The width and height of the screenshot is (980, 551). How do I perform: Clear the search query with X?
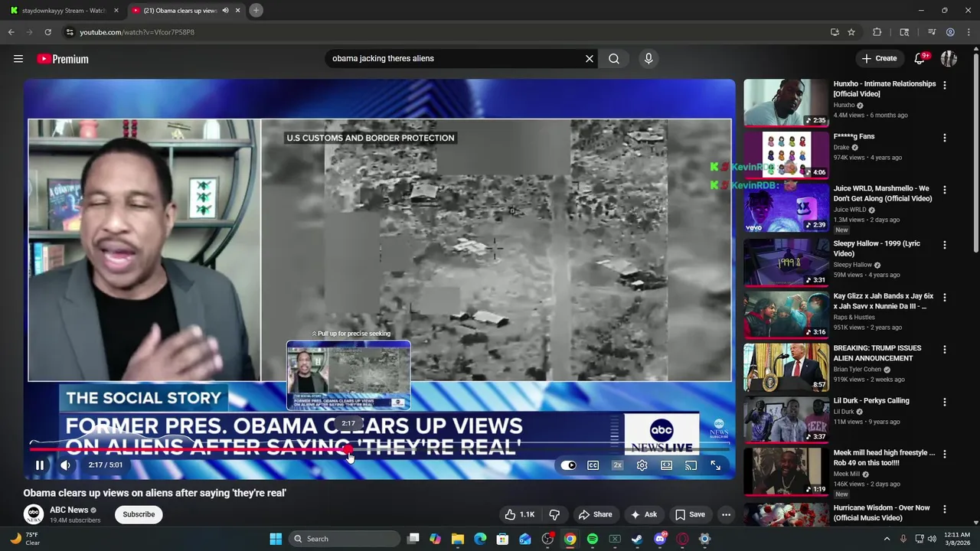590,58
